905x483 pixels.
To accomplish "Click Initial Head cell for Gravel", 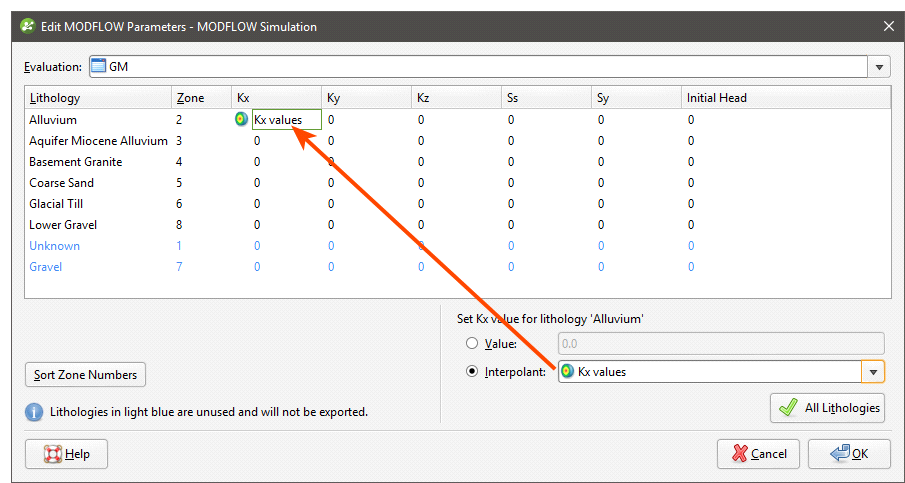I will coord(786,267).
